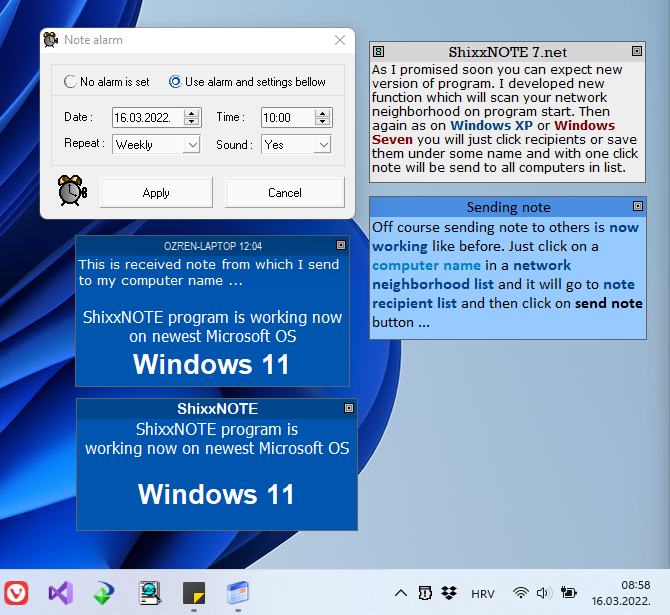Increase alarm time with up arrow
Image resolution: width=670 pixels, height=615 pixels.
[323, 113]
